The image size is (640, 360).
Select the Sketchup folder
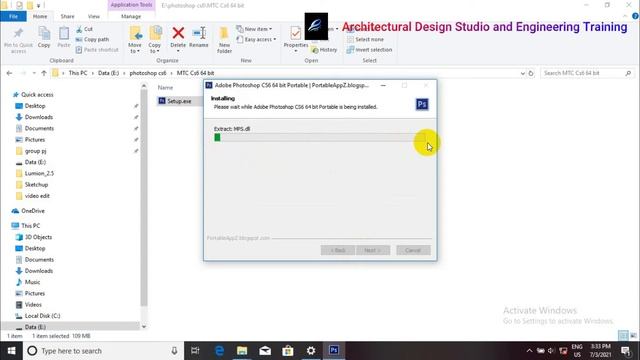click(x=36, y=184)
